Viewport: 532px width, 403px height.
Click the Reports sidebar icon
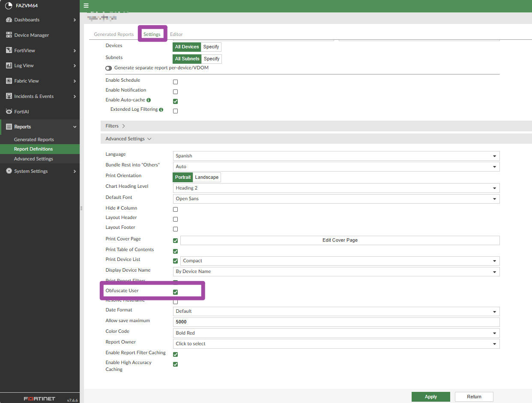(9, 127)
